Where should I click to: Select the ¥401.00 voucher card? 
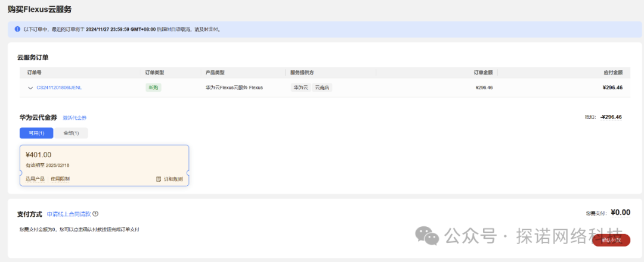coord(104,166)
